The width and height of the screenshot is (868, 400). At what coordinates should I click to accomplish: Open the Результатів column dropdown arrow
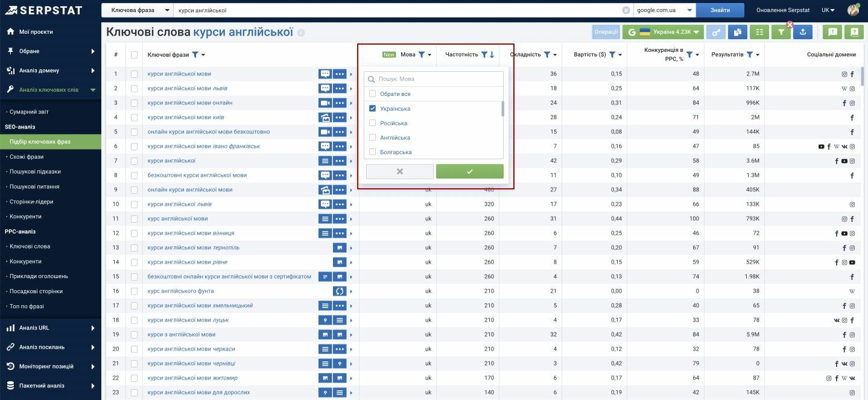758,55
